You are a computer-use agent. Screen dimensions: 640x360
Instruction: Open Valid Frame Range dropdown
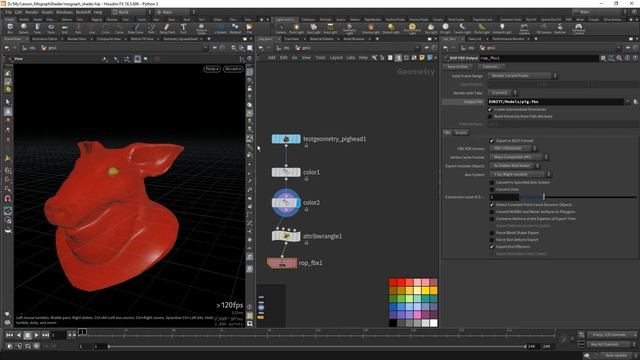coord(522,76)
